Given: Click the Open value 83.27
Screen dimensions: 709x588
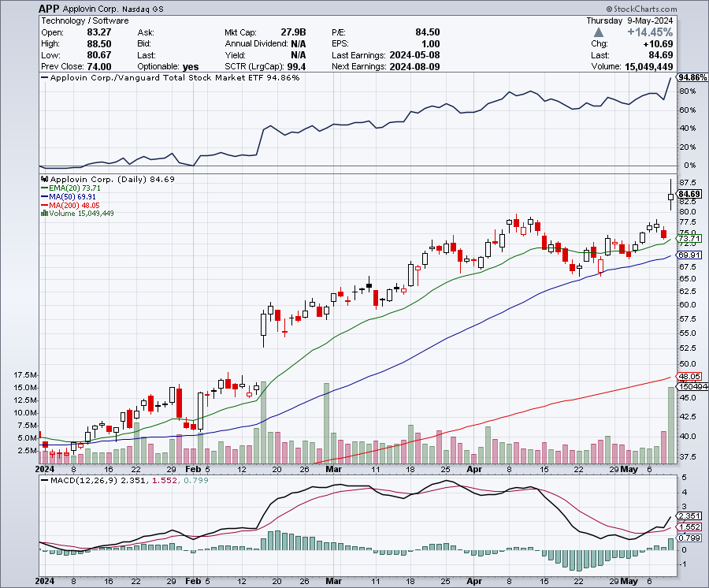Looking at the screenshot, I should click(99, 32).
